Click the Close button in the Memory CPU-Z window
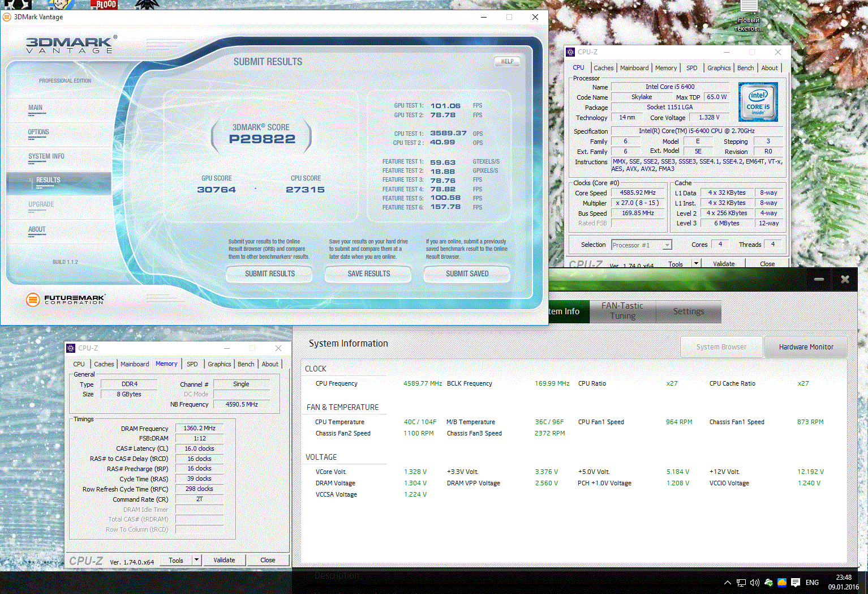Screen dimensions: 868x594 pos(268,560)
